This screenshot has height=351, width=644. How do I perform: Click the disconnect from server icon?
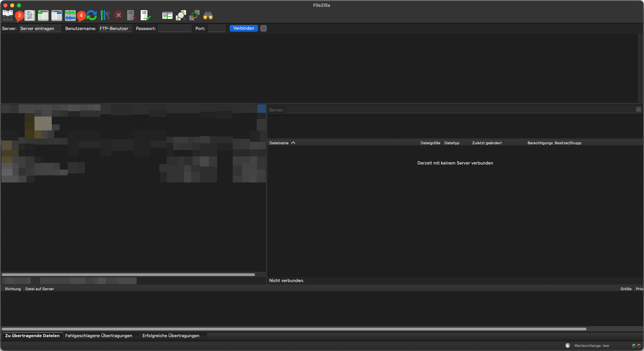(132, 15)
